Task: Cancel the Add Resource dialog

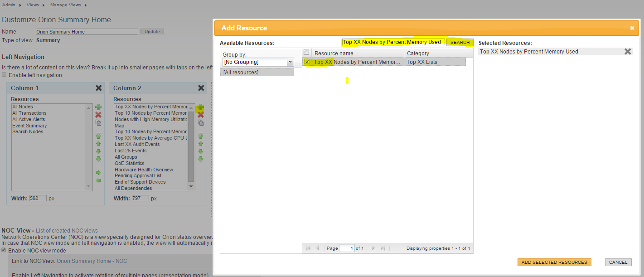Action: point(618,262)
